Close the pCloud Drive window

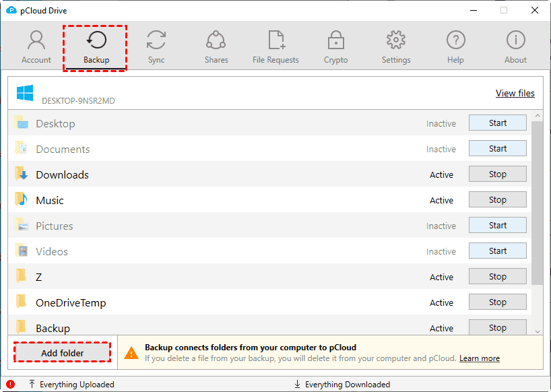pyautogui.click(x=534, y=10)
